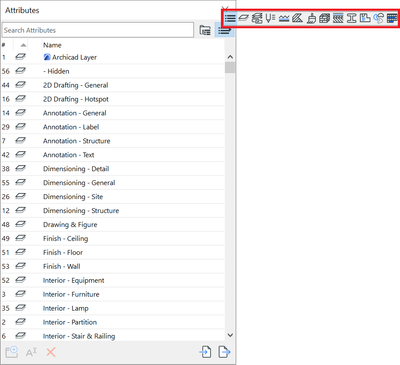Sort by the Name column header
This screenshot has height=365, width=400.
(52, 45)
